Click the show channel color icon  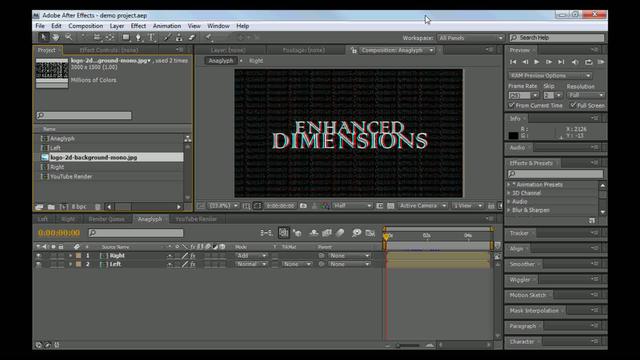325,206
